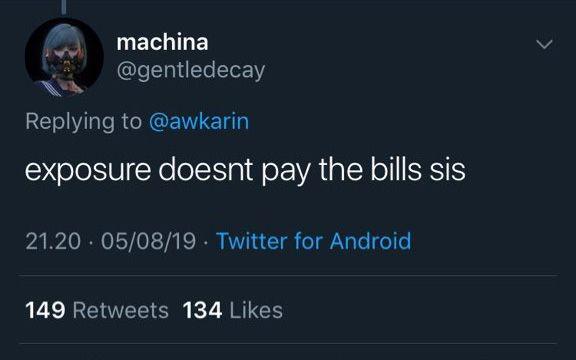Open the @gentledecay handle profile

click(x=191, y=71)
